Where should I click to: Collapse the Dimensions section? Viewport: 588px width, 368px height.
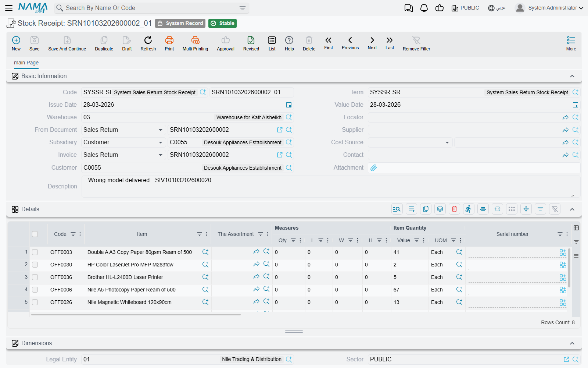[572, 343]
